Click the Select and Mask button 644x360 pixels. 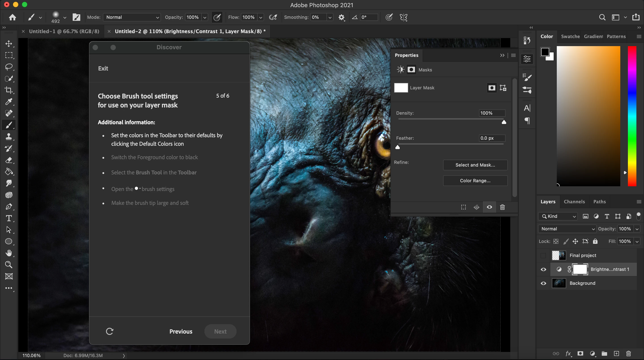(475, 165)
